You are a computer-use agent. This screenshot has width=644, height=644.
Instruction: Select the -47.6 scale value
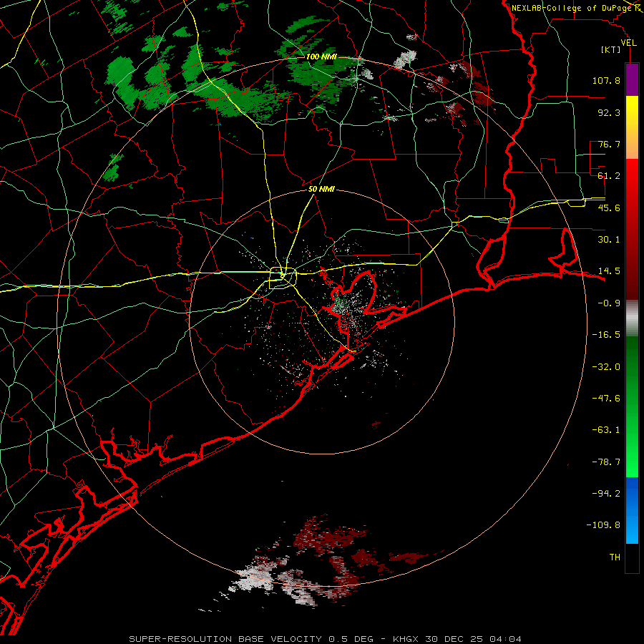point(606,399)
